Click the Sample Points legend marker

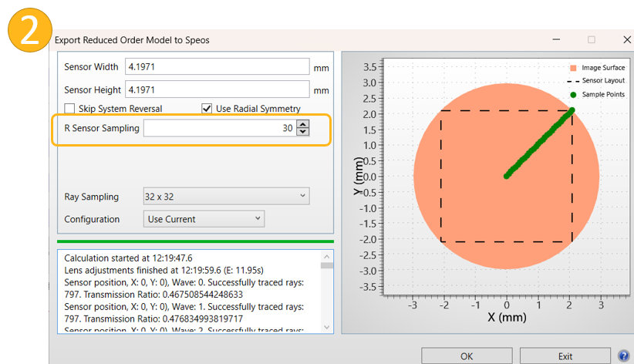[573, 95]
